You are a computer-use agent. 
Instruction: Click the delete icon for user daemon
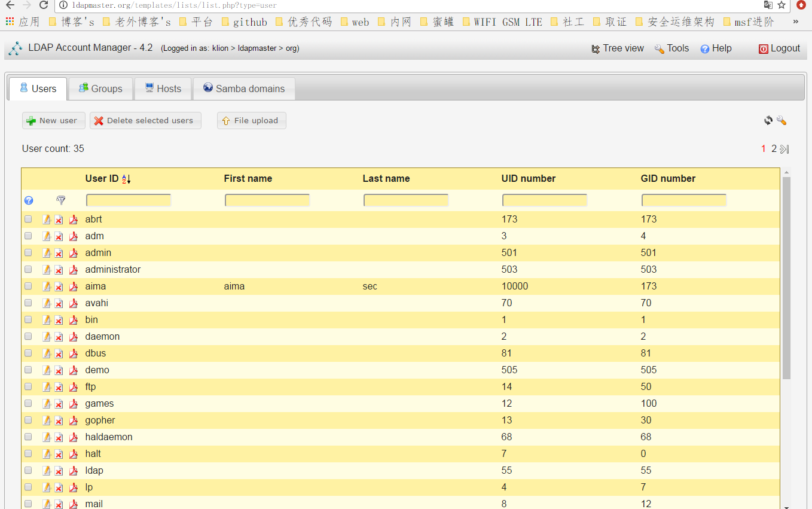click(59, 337)
